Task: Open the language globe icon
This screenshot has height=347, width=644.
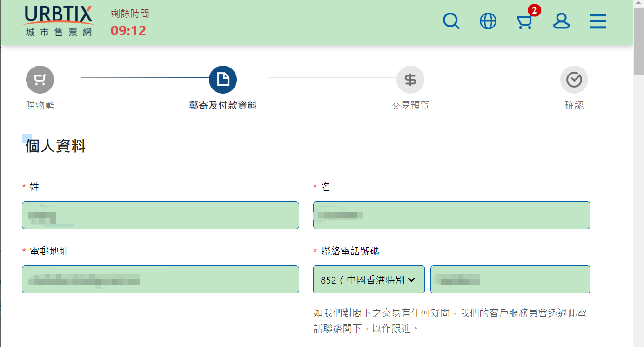Action: [x=488, y=21]
